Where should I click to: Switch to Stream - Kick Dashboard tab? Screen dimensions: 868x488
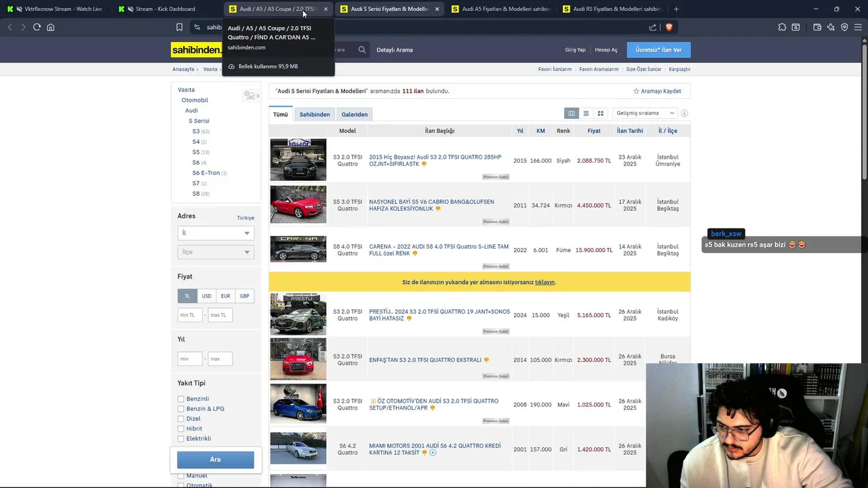[x=165, y=9]
